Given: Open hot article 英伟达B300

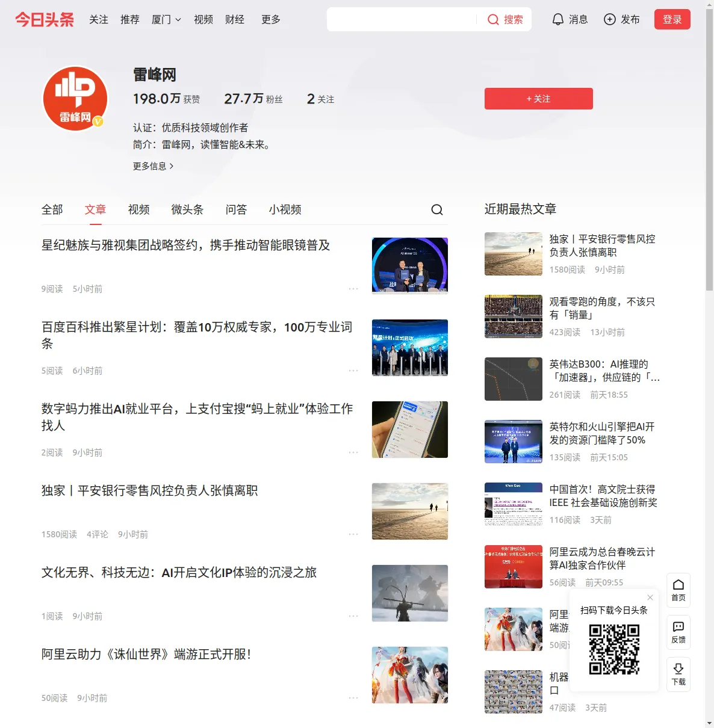Looking at the screenshot, I should 605,371.
